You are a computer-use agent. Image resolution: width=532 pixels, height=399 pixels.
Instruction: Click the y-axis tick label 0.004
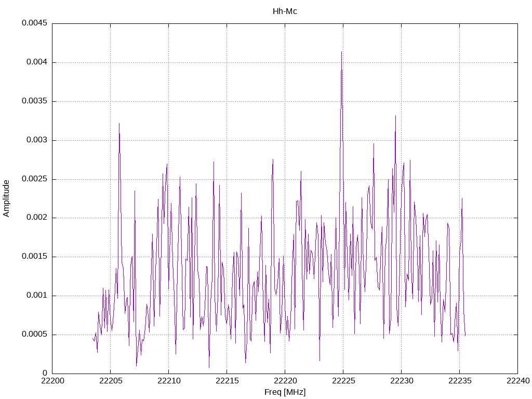click(37, 62)
